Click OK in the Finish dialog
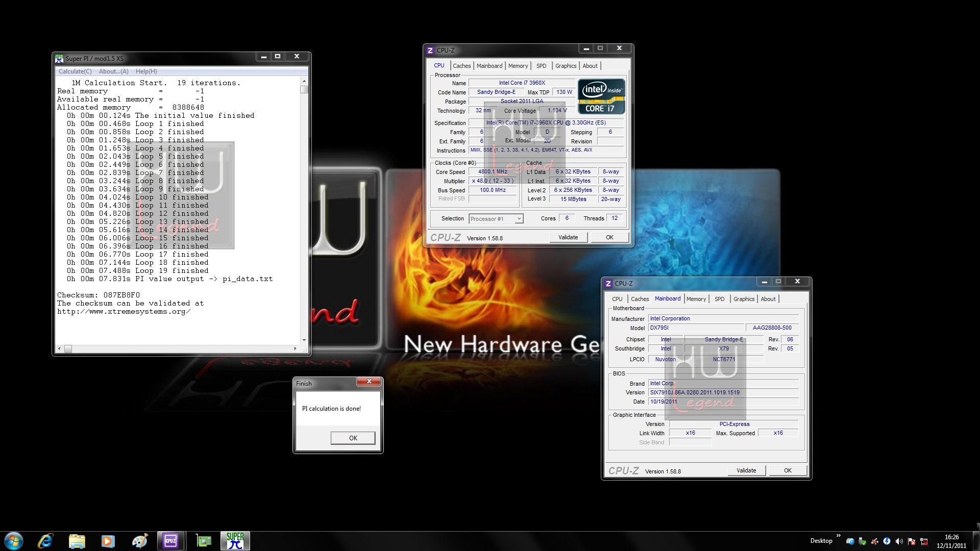The width and height of the screenshot is (980, 551). point(353,438)
